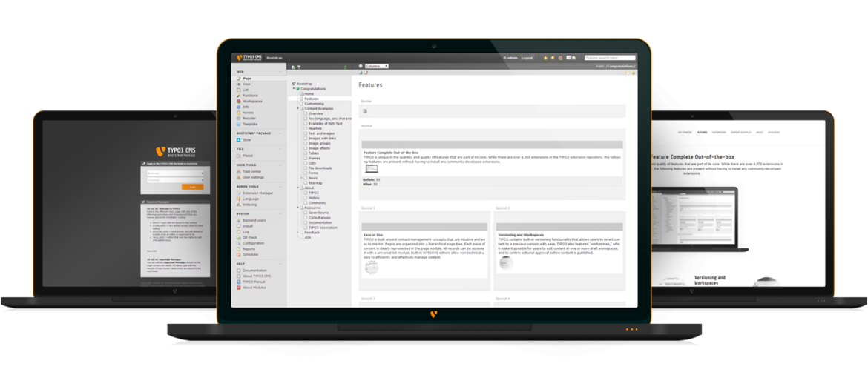Click the search term input field
Viewport: 868px width, 378px height.
tap(608, 58)
